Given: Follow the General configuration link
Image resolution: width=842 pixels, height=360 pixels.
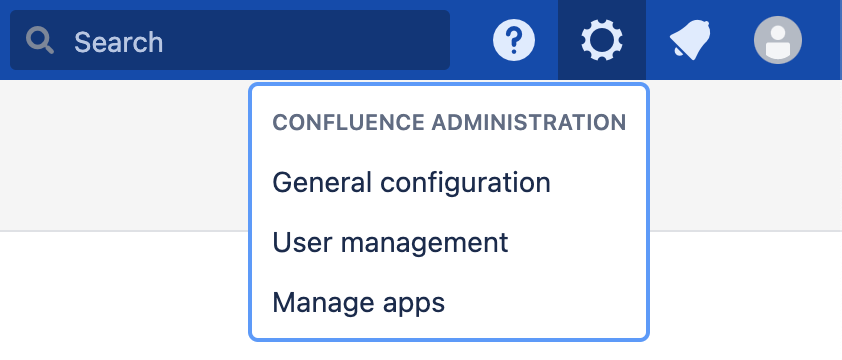Looking at the screenshot, I should (x=411, y=183).
